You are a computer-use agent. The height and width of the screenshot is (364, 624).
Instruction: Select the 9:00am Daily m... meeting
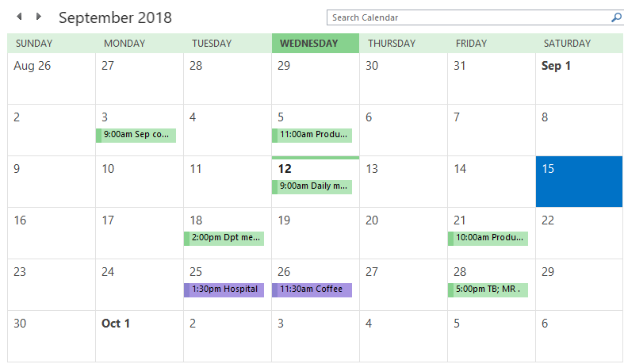tap(312, 187)
